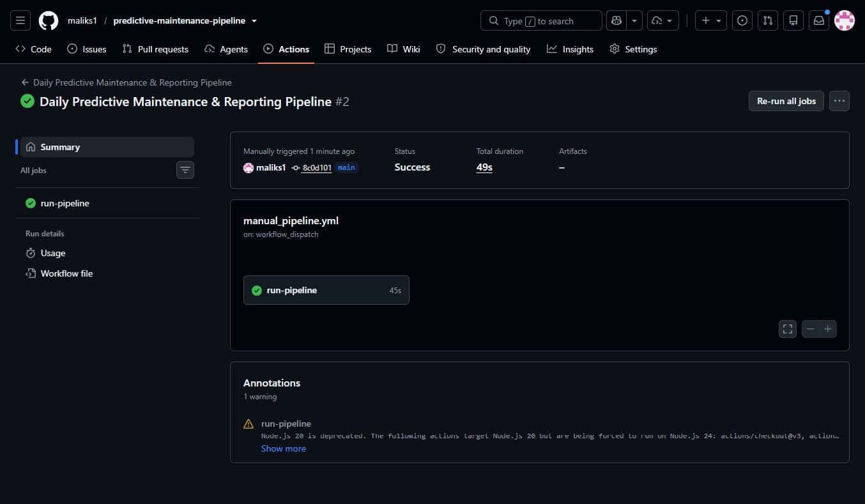Open user profile avatar menu

[845, 20]
